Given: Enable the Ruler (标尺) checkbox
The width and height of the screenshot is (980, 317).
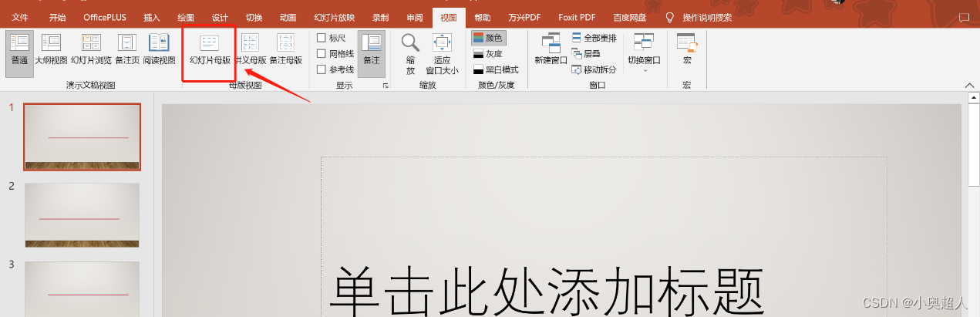Looking at the screenshot, I should 332,38.
